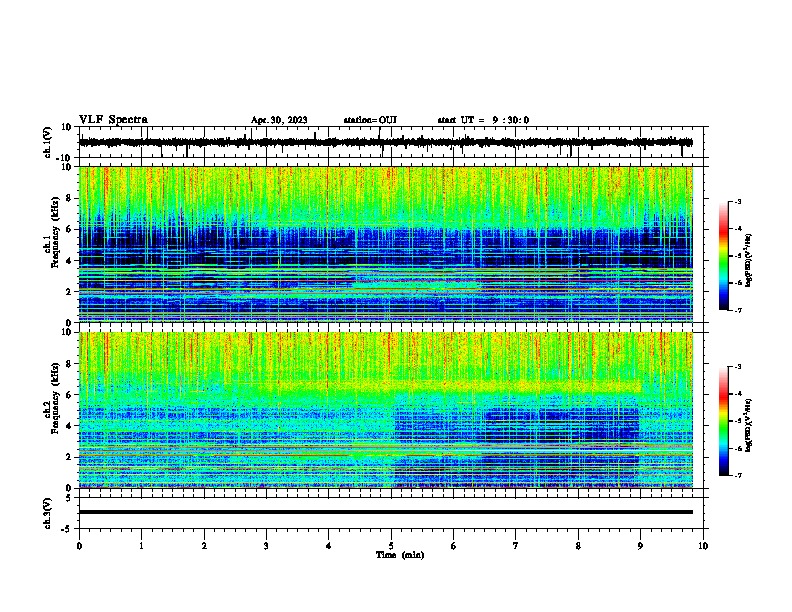Viewport: 792px width, 612px height.
Task: Click the ch.3 flat black trace
Action: 386,512
